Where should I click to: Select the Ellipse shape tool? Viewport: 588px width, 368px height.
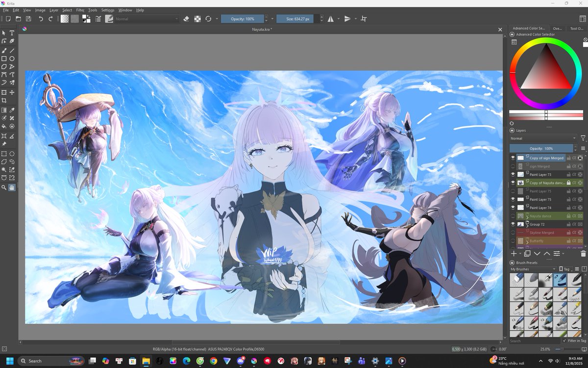[x=12, y=58]
